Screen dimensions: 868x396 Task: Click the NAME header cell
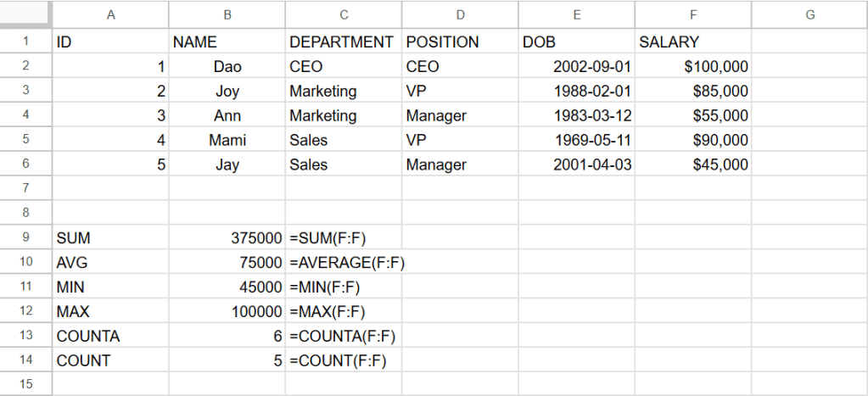[227, 42]
